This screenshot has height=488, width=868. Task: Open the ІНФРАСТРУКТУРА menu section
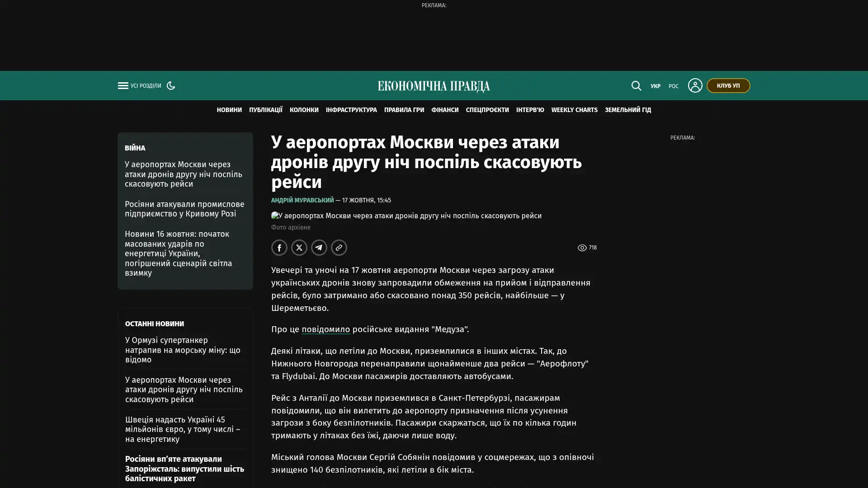tap(351, 110)
